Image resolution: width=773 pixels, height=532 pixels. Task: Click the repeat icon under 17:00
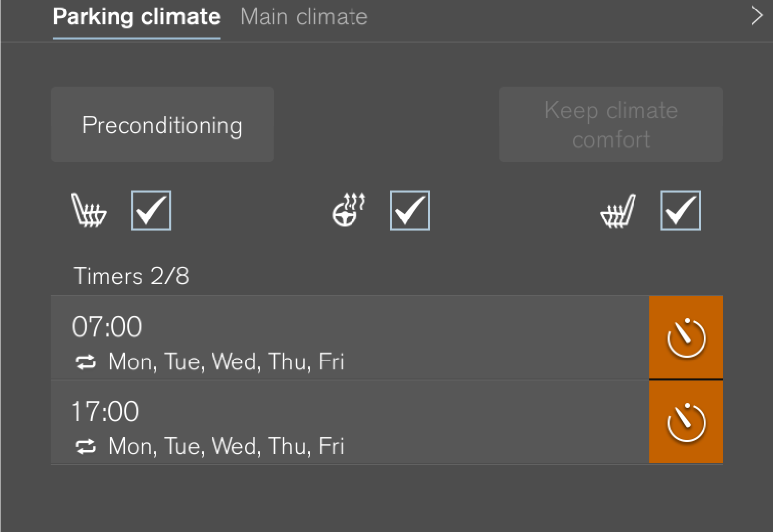[x=86, y=446]
